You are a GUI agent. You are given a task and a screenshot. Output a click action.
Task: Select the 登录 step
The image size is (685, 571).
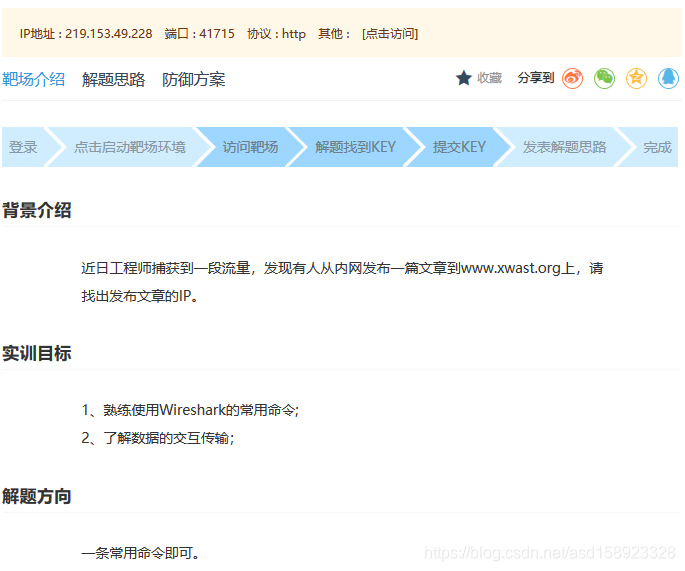pyautogui.click(x=23, y=147)
